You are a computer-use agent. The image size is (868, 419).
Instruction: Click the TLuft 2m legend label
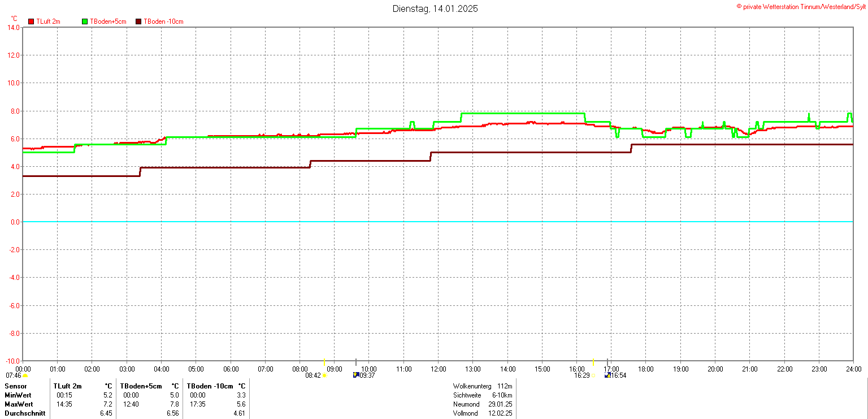48,21
